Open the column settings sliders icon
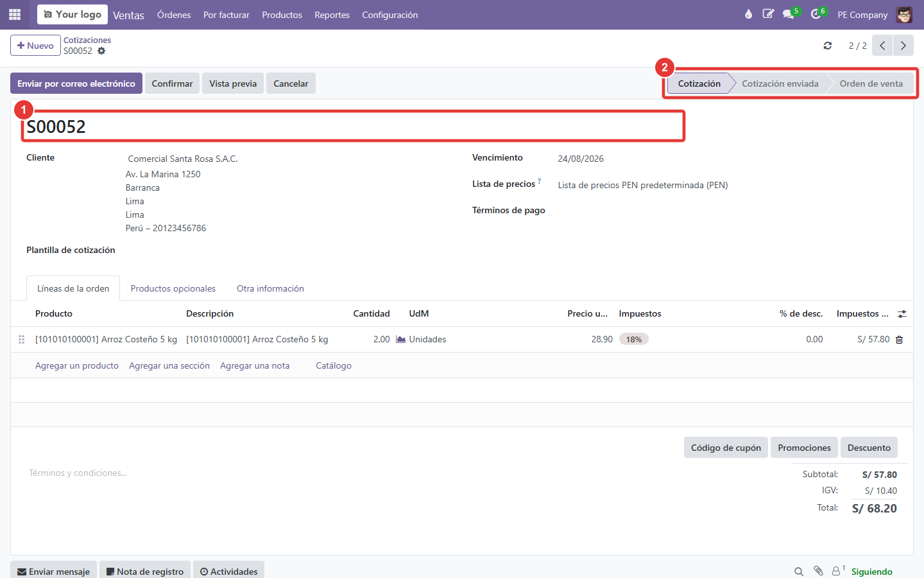 pos(902,314)
